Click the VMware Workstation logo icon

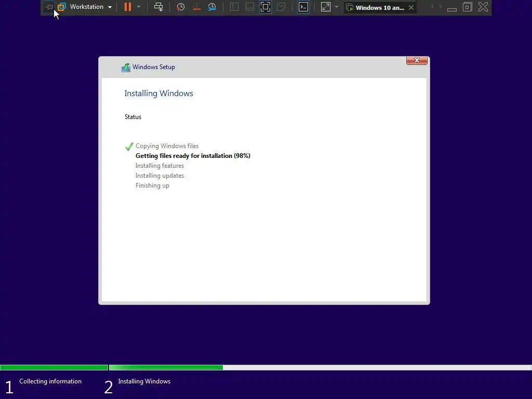(x=62, y=7)
